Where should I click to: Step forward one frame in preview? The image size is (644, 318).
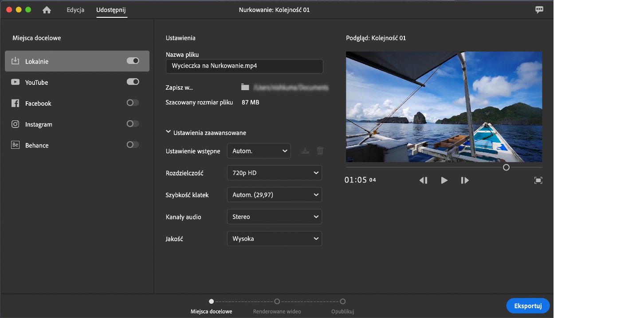(464, 180)
